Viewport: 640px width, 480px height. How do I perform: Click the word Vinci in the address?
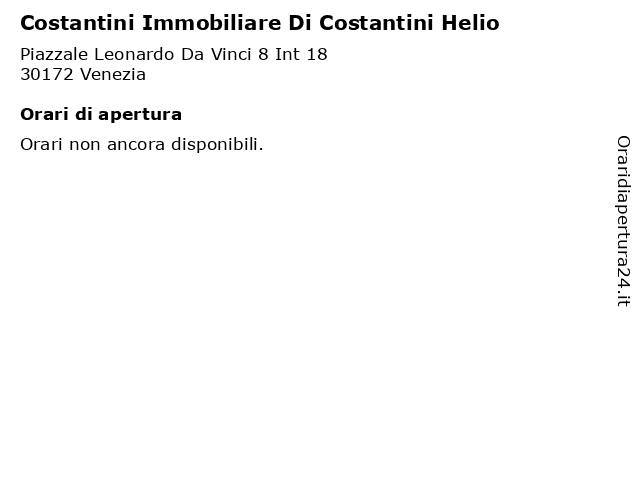point(231,54)
